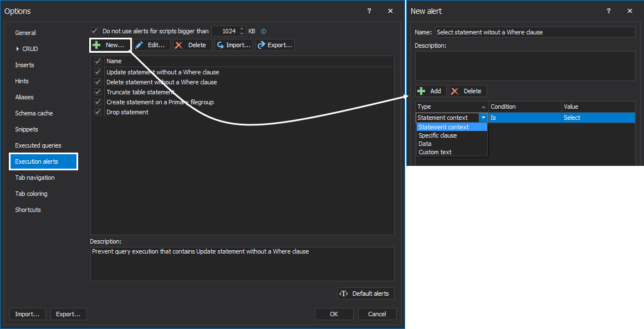Uncheck 'Do not use alerts for scripts bigger than'
The width and height of the screenshot is (644, 329).
point(94,31)
